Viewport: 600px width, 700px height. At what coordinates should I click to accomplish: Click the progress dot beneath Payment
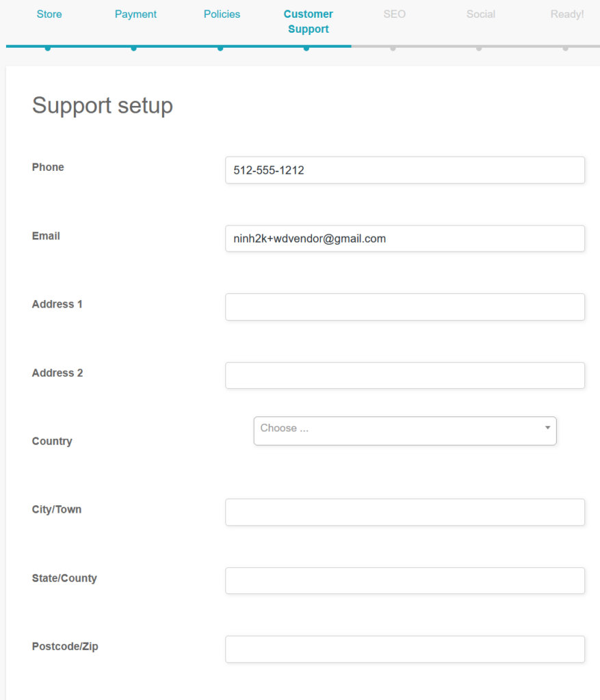pyautogui.click(x=133, y=48)
